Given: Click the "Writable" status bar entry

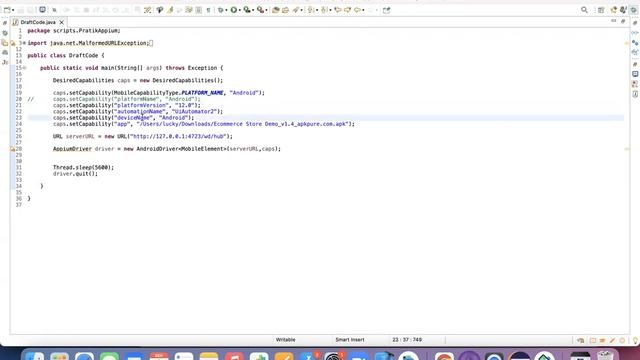Looking at the screenshot, I should (285, 340).
